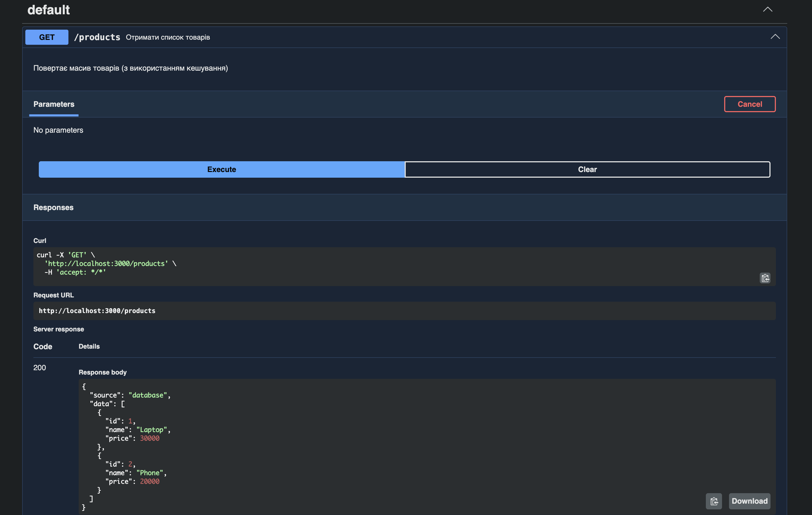Click the localhost URL in curl block
This screenshot has width=812, height=515.
coord(106,264)
